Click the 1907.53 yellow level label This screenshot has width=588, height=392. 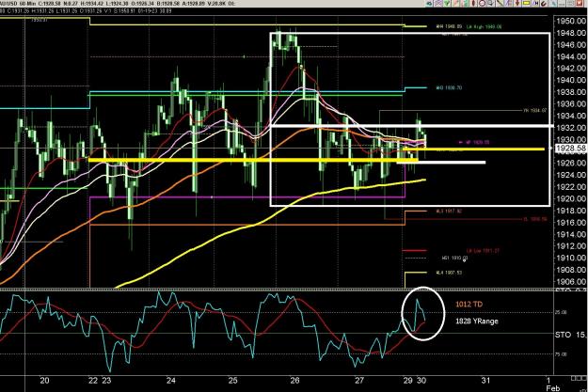[449, 273]
